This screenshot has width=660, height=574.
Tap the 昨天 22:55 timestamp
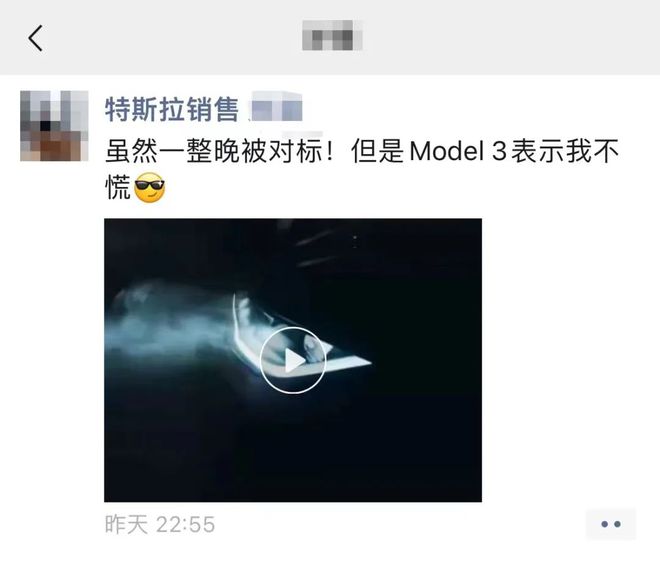[x=160, y=525]
